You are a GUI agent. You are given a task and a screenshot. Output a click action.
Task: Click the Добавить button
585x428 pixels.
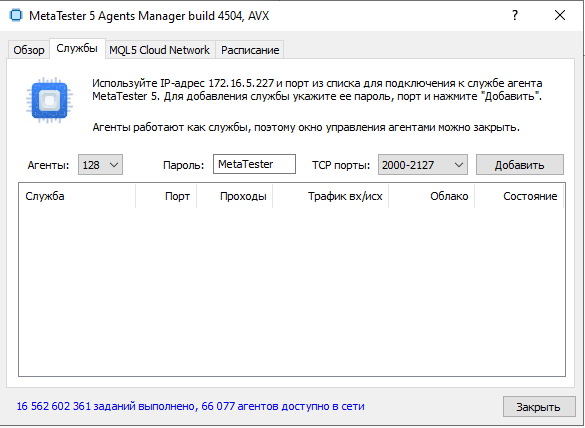(520, 165)
